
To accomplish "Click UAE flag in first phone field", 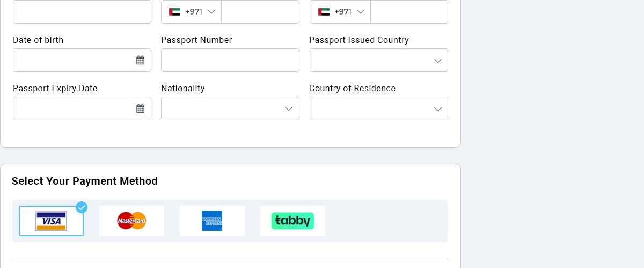I will [x=174, y=12].
